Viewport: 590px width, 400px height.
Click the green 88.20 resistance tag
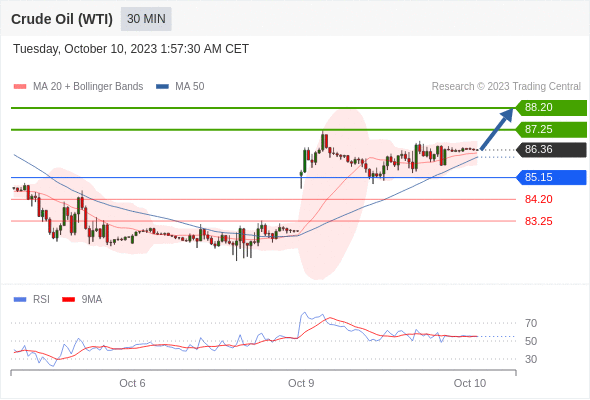(551, 108)
